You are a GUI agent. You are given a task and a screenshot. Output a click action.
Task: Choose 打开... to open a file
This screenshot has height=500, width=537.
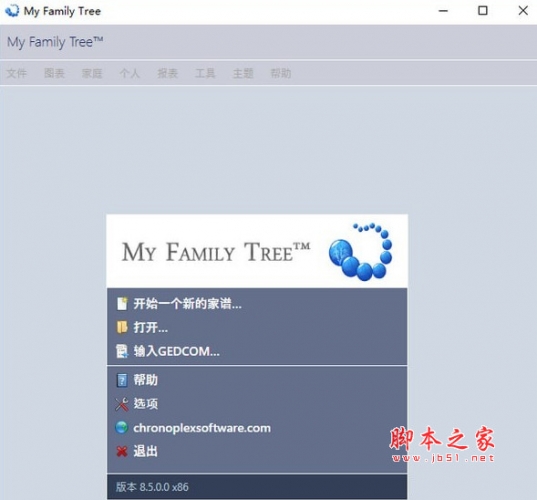pyautogui.click(x=151, y=327)
